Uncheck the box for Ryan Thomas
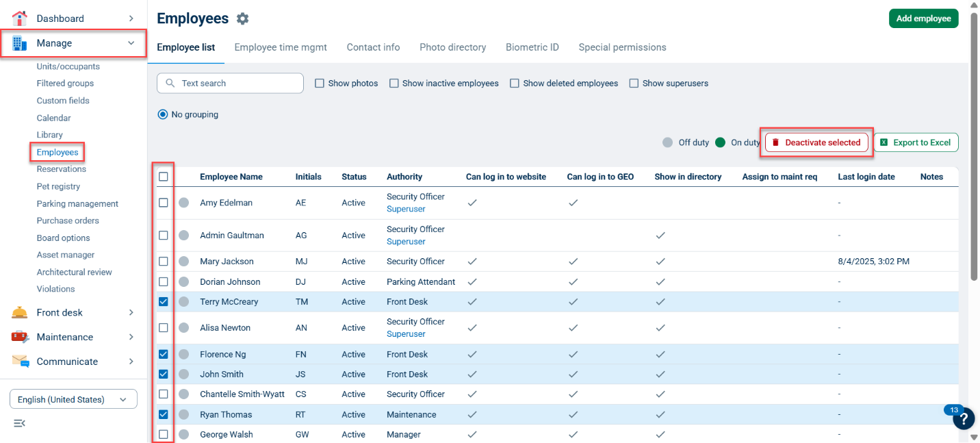The width and height of the screenshot is (980, 443). (163, 414)
